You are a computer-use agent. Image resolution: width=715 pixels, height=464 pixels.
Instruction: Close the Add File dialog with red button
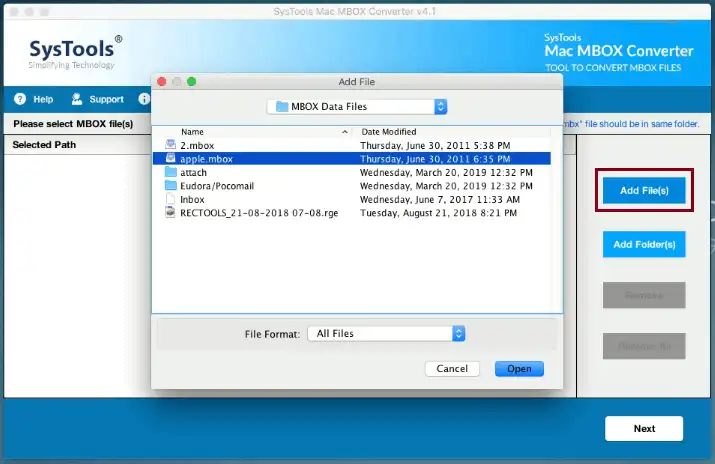point(161,82)
